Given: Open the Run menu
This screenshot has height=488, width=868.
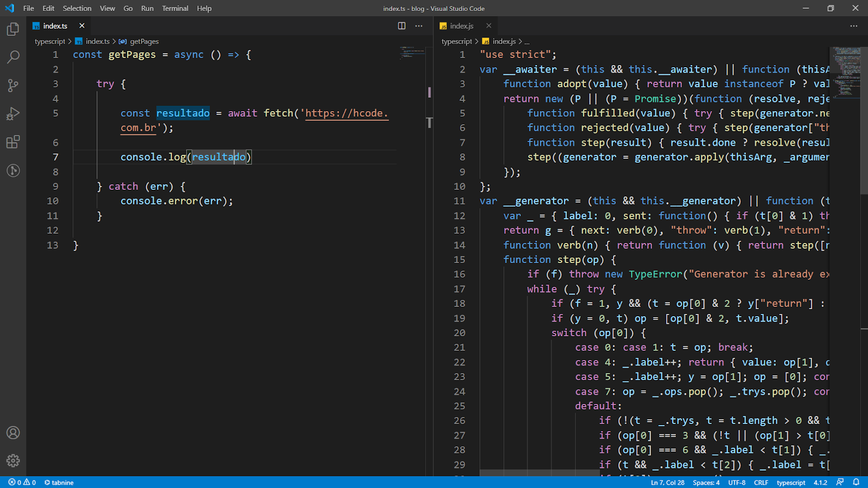Looking at the screenshot, I should [x=148, y=8].
